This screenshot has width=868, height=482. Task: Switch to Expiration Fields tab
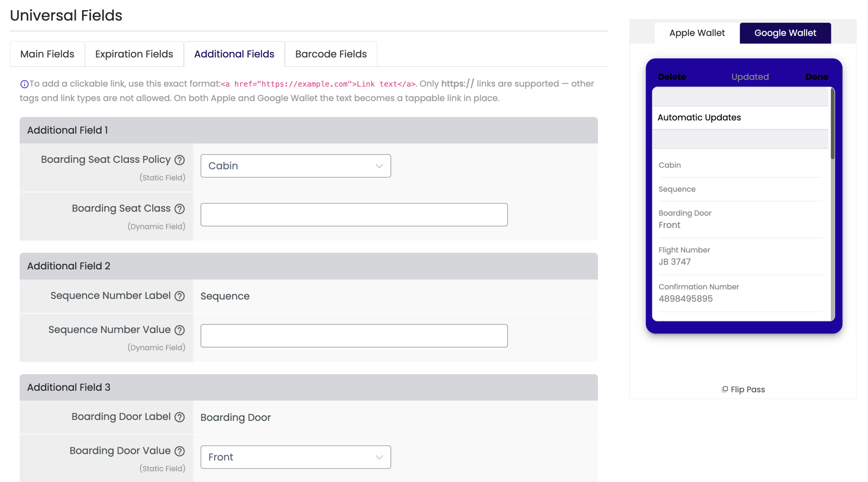[x=134, y=54]
